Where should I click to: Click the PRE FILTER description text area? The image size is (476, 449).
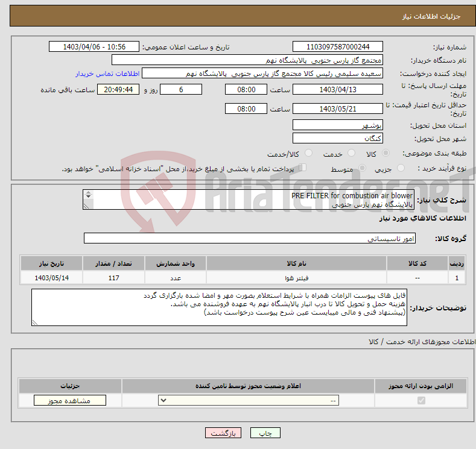pos(249,199)
